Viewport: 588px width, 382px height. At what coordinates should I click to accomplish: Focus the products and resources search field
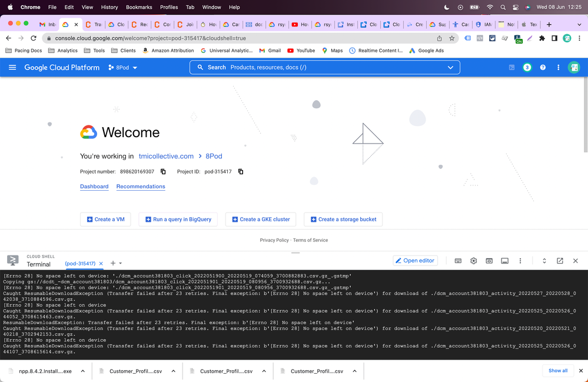click(x=324, y=68)
